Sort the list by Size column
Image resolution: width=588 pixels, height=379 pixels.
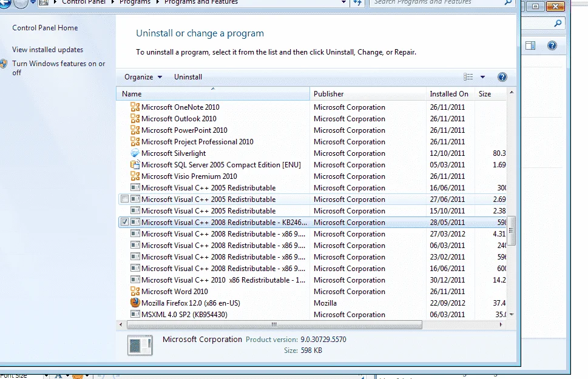(x=490, y=94)
